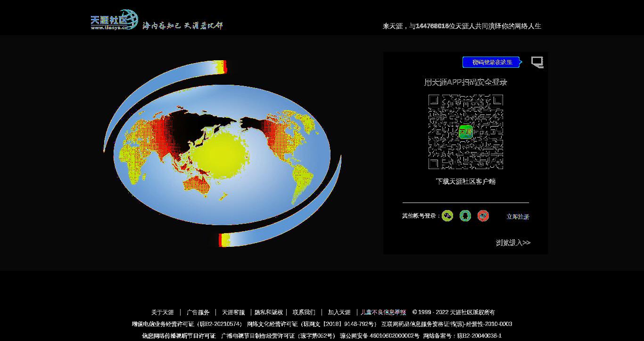Viewport: 644px width, 341px height.
Task: Click 广播电视节目制作经营许可证 text
Action: 278,336
